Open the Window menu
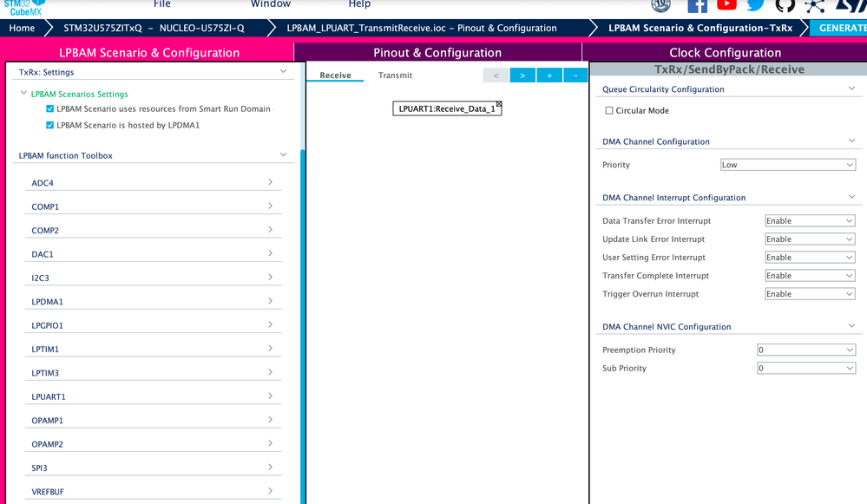This screenshot has height=504, width=867. (x=271, y=3)
